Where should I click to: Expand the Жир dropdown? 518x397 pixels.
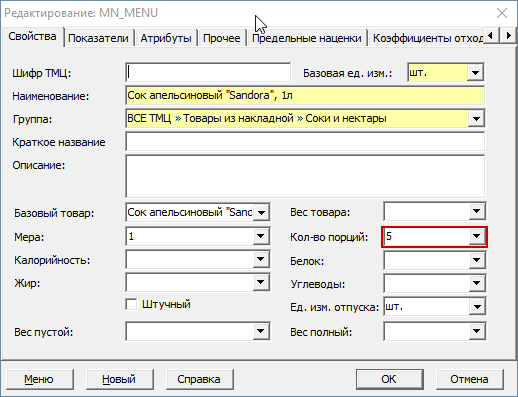(x=261, y=282)
